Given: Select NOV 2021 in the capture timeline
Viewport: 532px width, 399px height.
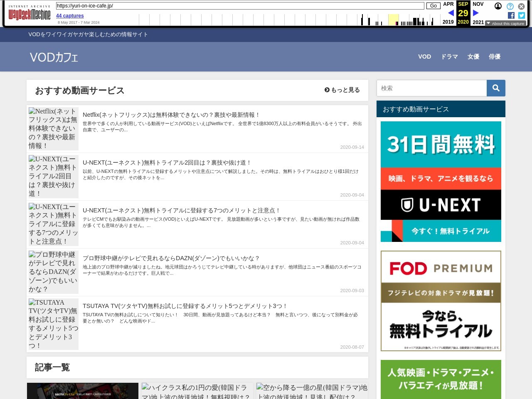Looking at the screenshot, I should coord(478,13).
